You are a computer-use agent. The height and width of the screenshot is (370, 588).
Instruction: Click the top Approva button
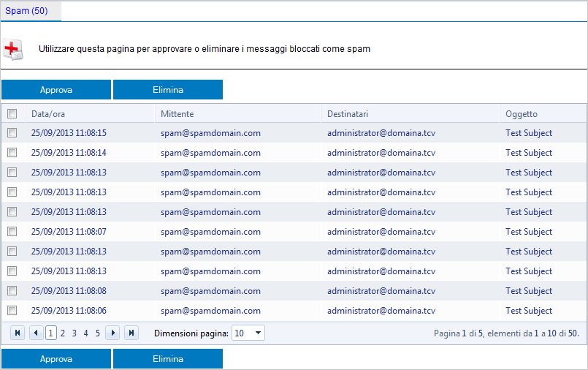pyautogui.click(x=56, y=90)
